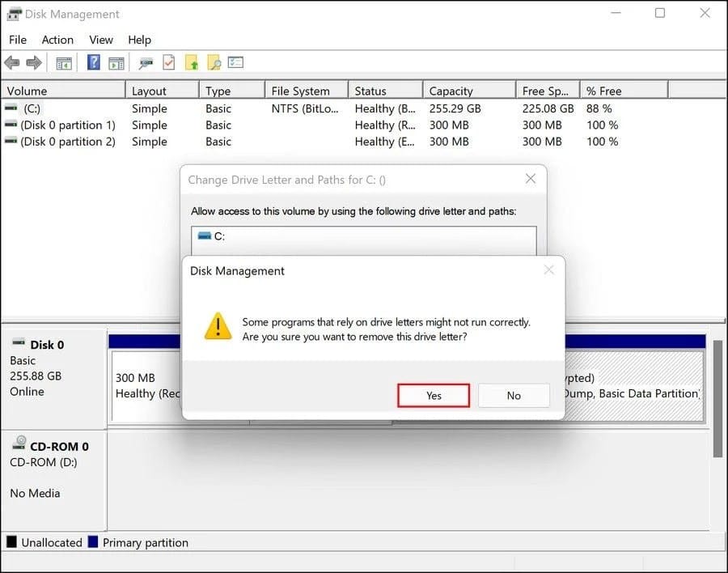Cancel the warning by clicking No
This screenshot has width=728, height=573.
514,395
